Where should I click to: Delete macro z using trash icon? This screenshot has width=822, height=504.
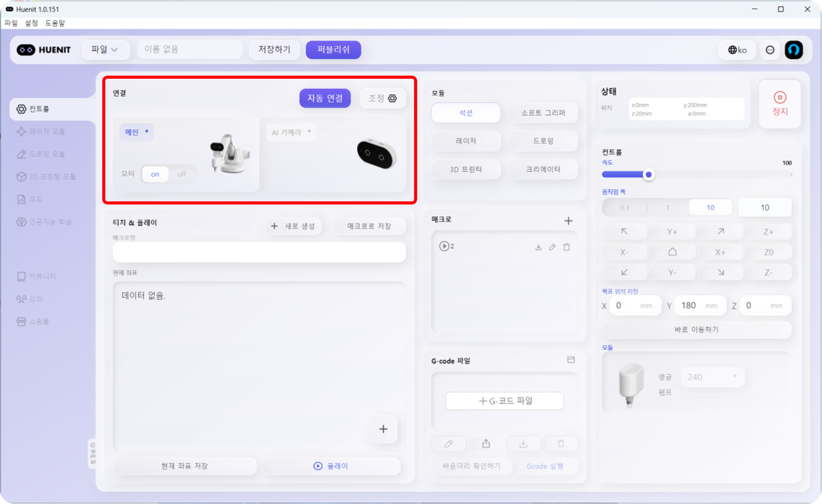[566, 247]
